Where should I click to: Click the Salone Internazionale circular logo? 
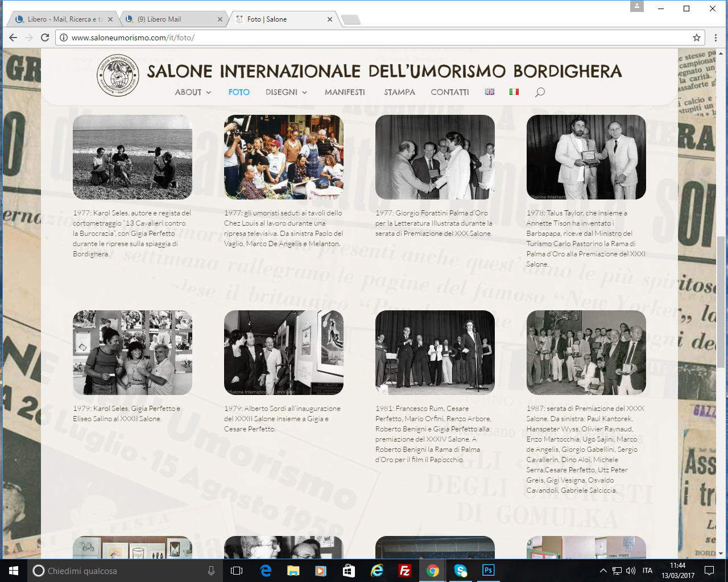118,75
